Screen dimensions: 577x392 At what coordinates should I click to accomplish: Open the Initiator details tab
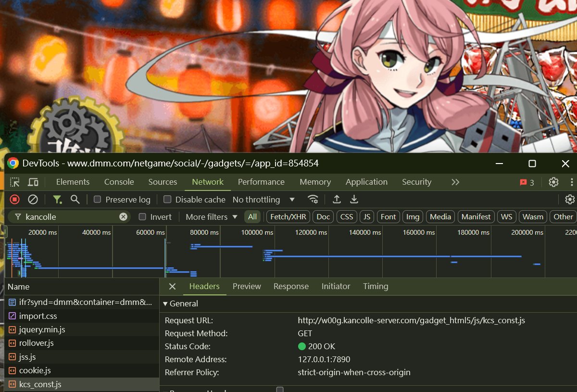336,286
